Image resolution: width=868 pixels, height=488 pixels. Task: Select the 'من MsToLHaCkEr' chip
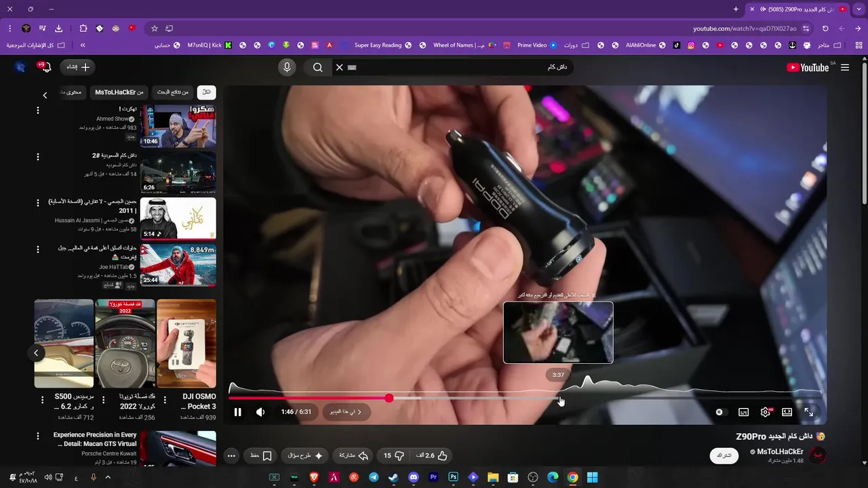coord(119,92)
